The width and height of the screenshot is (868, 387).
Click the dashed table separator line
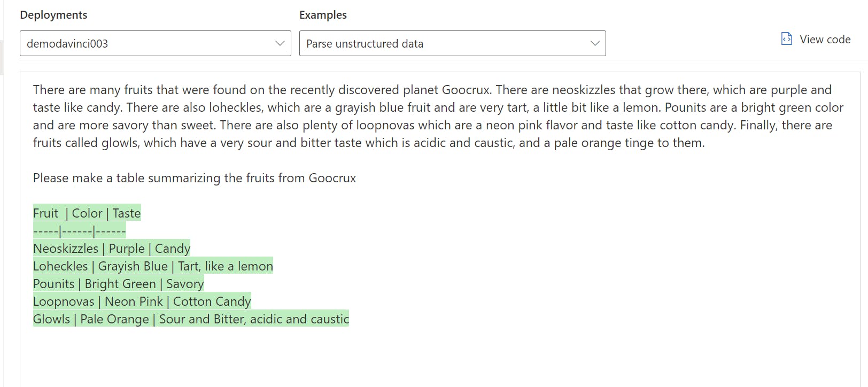coord(79,231)
